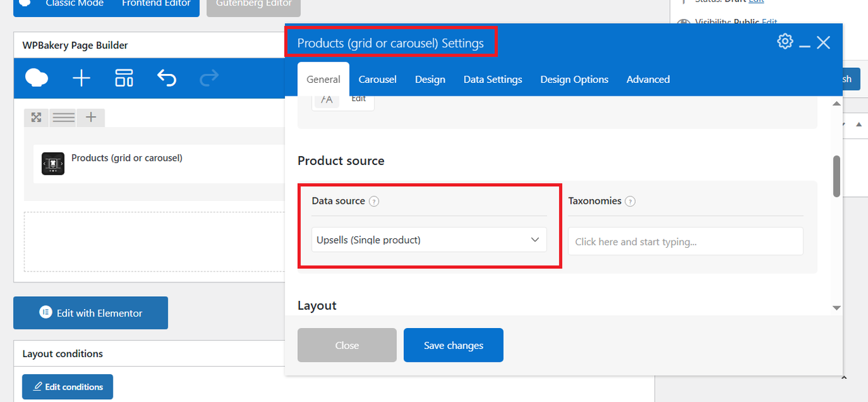The height and width of the screenshot is (402, 868).
Task: Click the Save changes button
Action: (453, 345)
